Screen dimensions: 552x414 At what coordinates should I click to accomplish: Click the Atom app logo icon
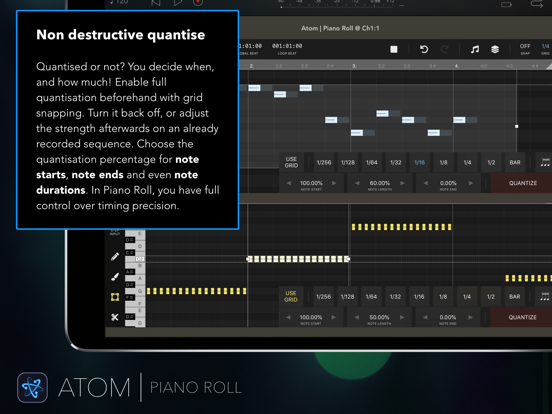pyautogui.click(x=32, y=387)
